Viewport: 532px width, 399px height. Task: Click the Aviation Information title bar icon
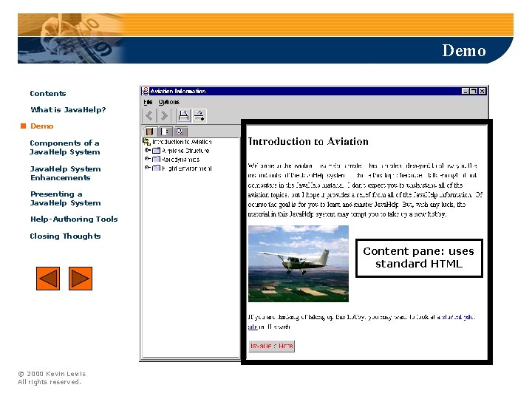[x=146, y=91]
